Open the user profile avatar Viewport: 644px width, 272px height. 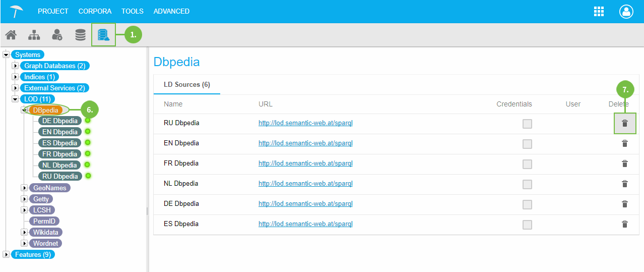coord(626,12)
